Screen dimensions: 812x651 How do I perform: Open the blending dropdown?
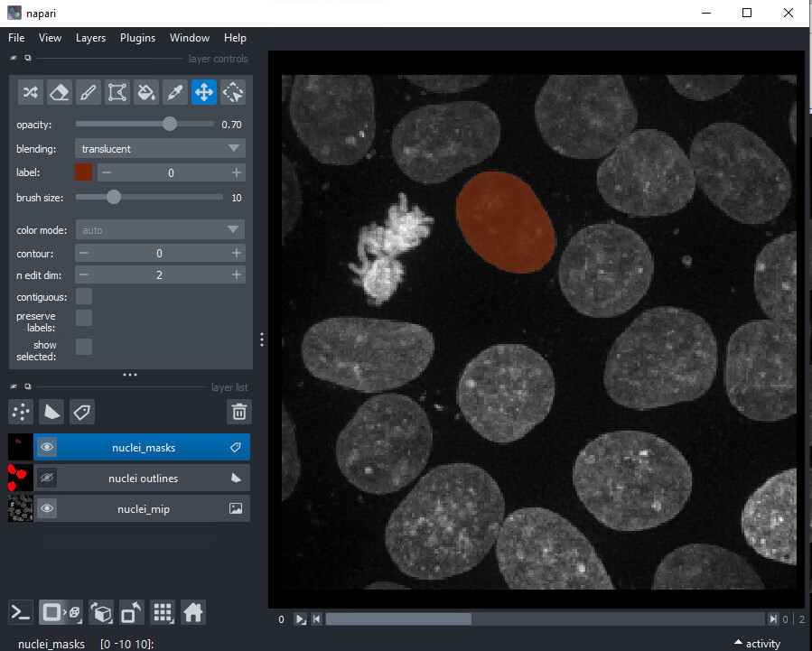(x=160, y=148)
